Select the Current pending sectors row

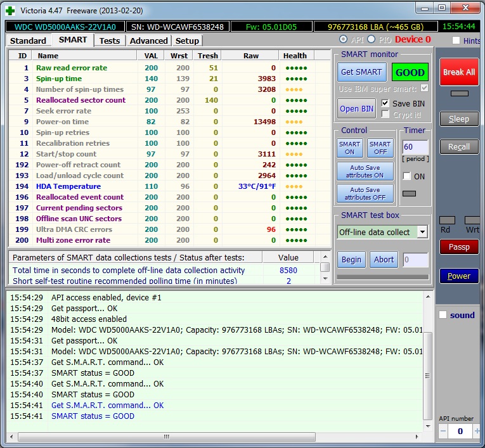coord(169,208)
